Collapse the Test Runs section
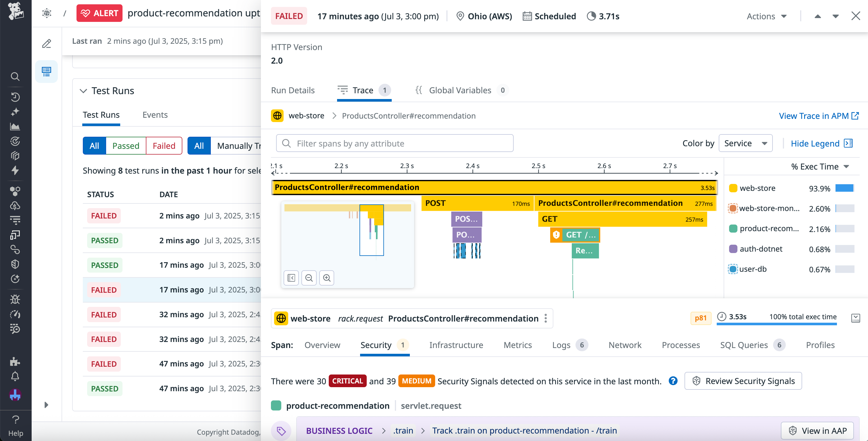 [83, 91]
